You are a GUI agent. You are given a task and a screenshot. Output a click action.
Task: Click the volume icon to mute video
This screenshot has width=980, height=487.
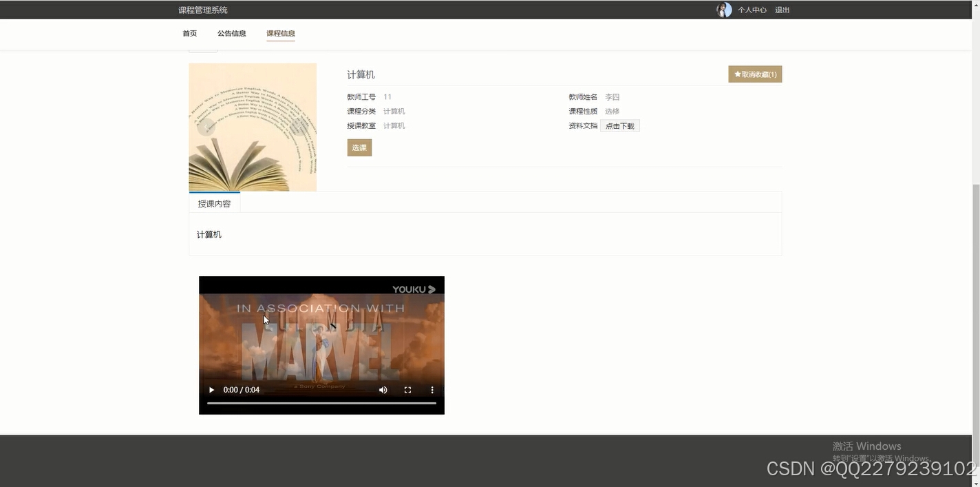(x=383, y=389)
